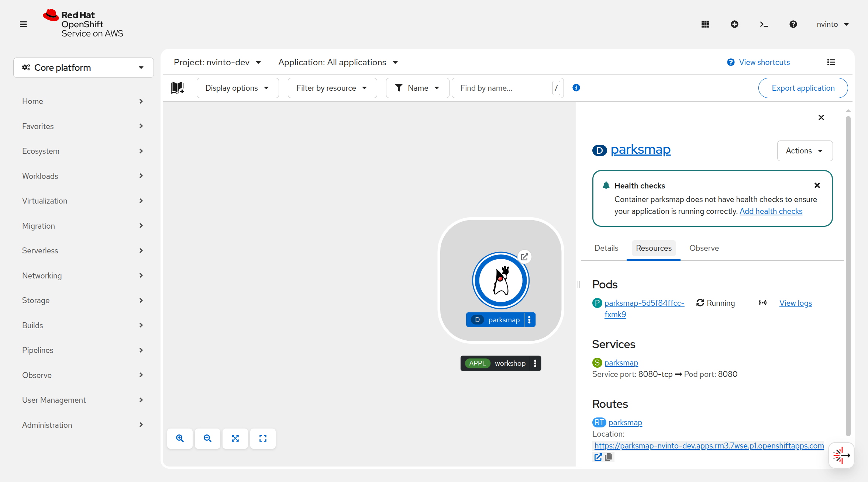This screenshot has height=482, width=868.
Task: Expand the Virtualization navigation section
Action: click(83, 201)
